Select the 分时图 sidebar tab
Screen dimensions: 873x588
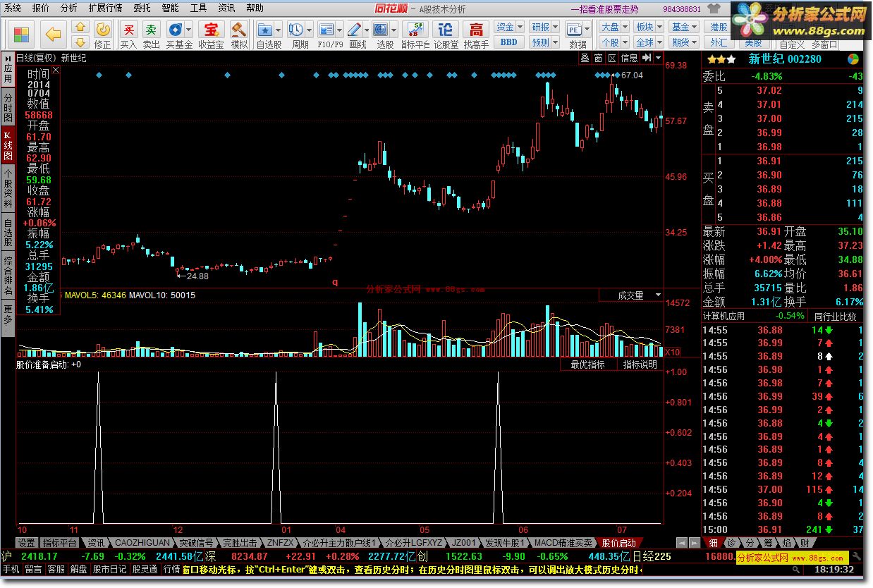point(8,106)
